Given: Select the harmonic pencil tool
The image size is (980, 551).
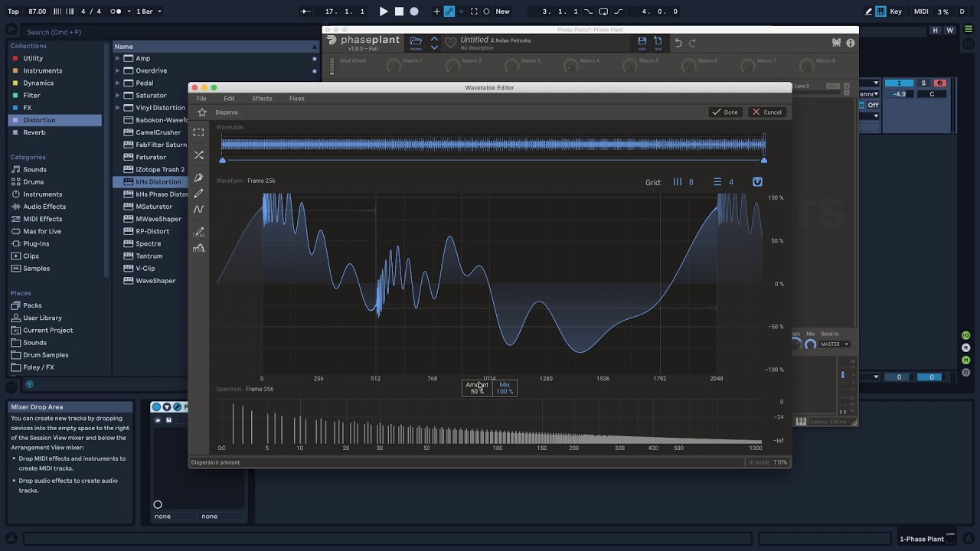Looking at the screenshot, I should (198, 232).
